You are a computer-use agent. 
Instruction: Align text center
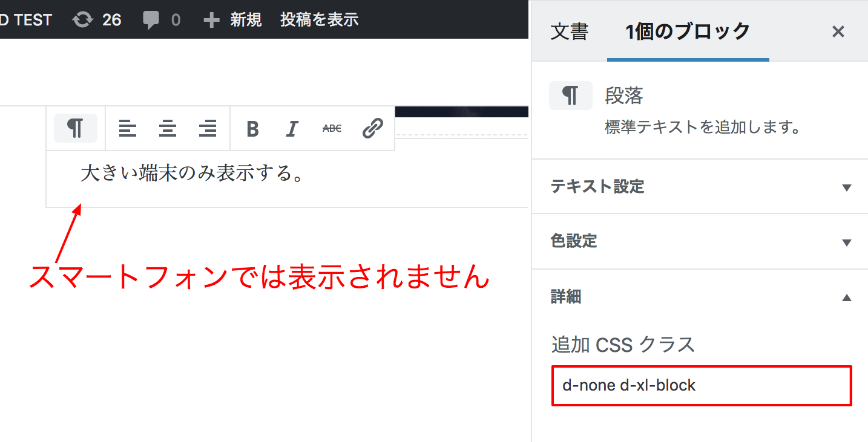168,128
